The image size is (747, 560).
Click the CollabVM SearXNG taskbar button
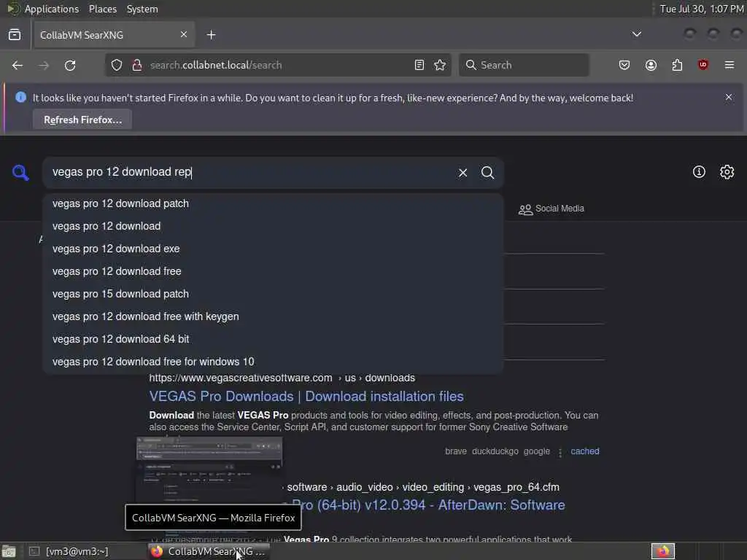pyautogui.click(x=208, y=551)
